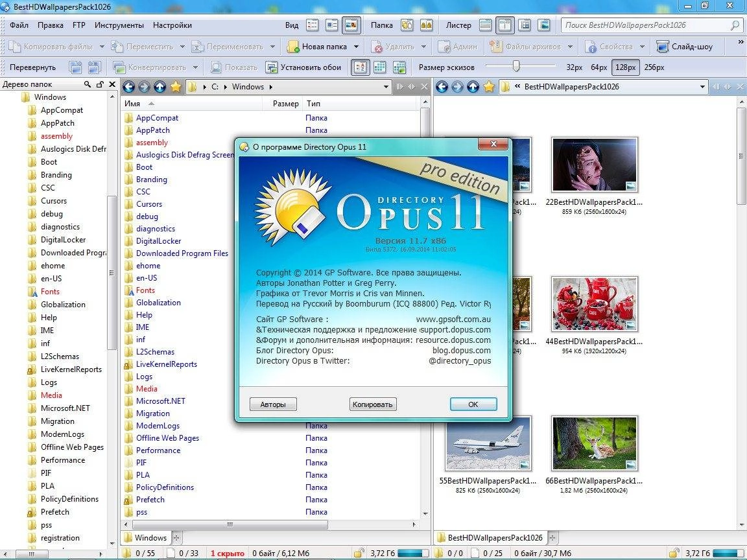Go back in right wallpapers pane
The height and width of the screenshot is (560, 747).
pos(442,87)
